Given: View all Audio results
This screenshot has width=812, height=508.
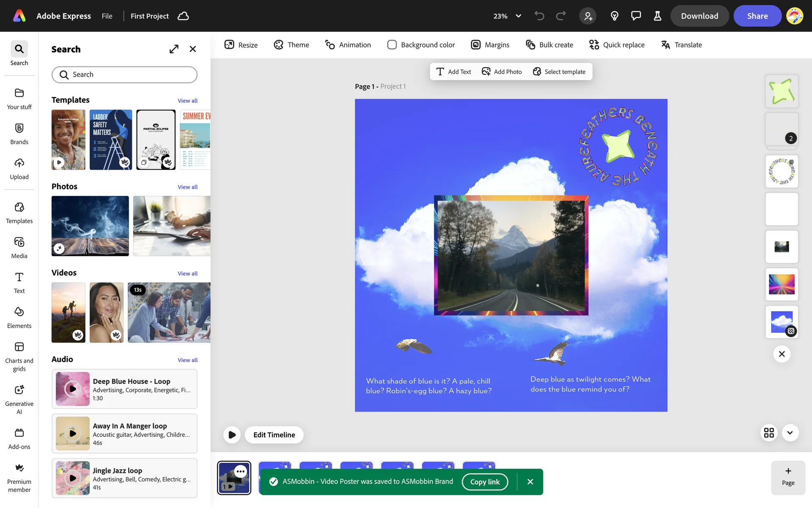Looking at the screenshot, I should click(187, 360).
